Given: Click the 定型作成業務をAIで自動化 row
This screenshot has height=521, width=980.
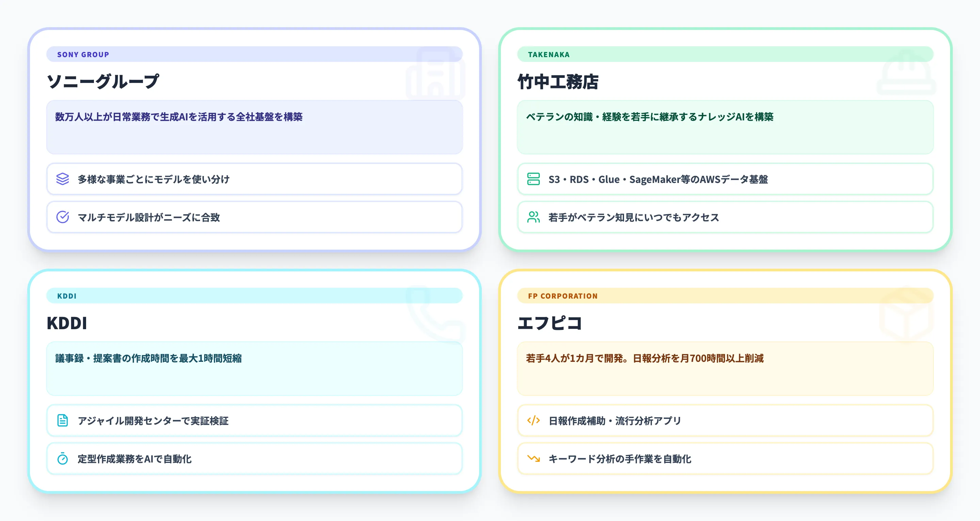Looking at the screenshot, I should point(254,458).
